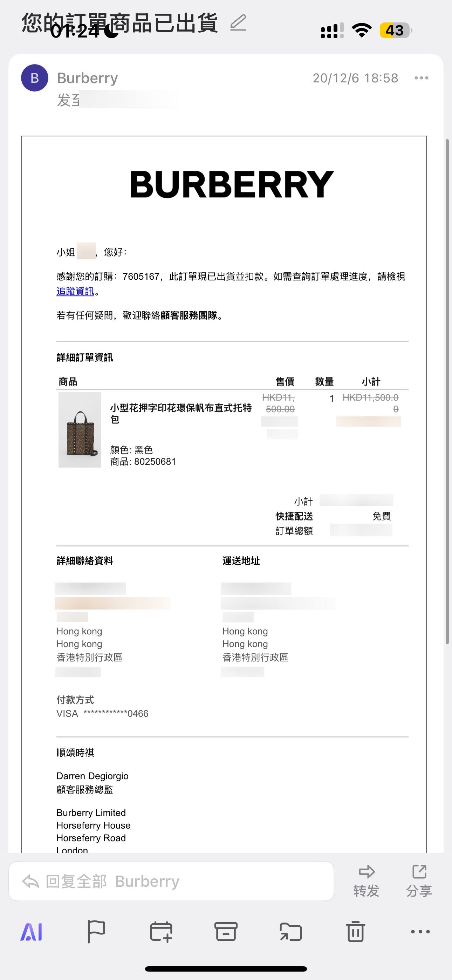Tap the tote bag product thumbnail
This screenshot has height=980, width=452.
click(x=80, y=429)
